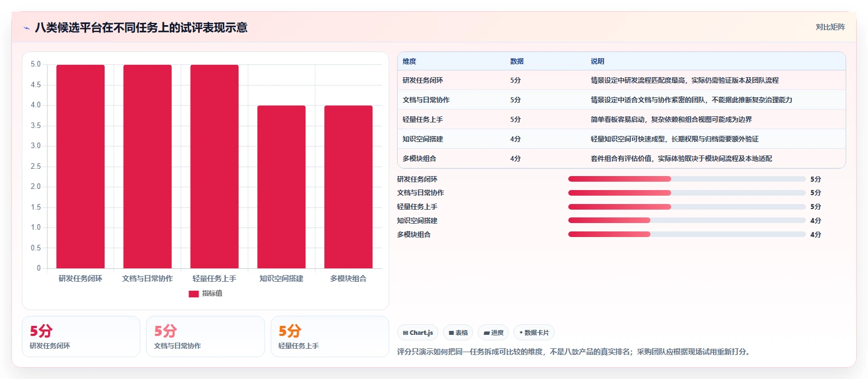Select the 数据卡片 tag chip
Viewport: 868px width, 379px height.
(x=534, y=333)
